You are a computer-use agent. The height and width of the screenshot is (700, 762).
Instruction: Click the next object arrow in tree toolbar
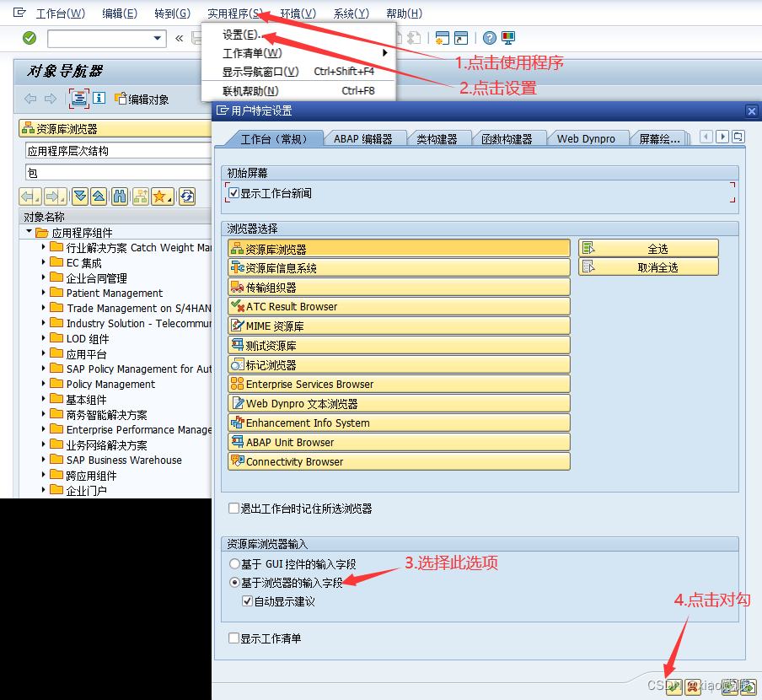tap(56, 197)
